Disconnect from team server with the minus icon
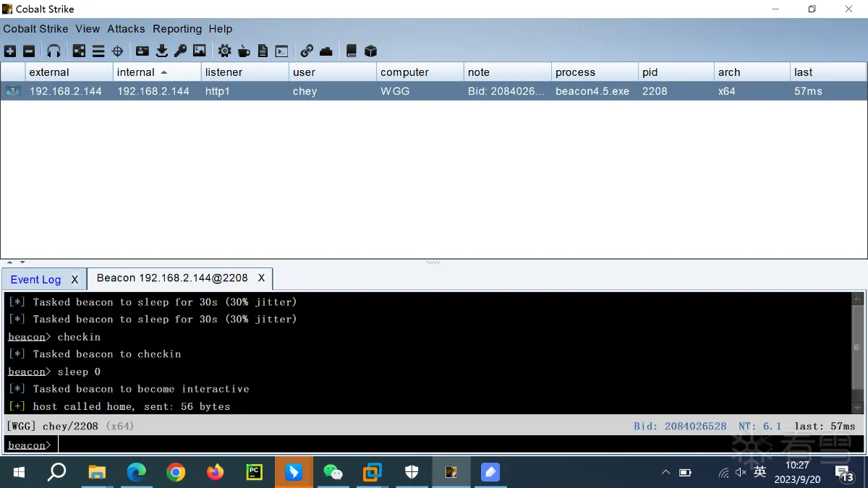Screen dimensions: 868x488 coord(29,51)
